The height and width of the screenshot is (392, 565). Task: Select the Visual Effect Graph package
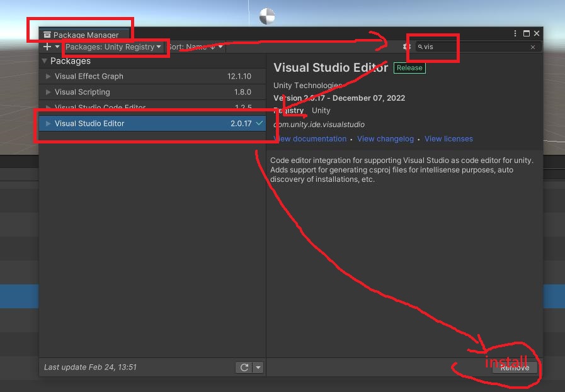pyautogui.click(x=152, y=76)
